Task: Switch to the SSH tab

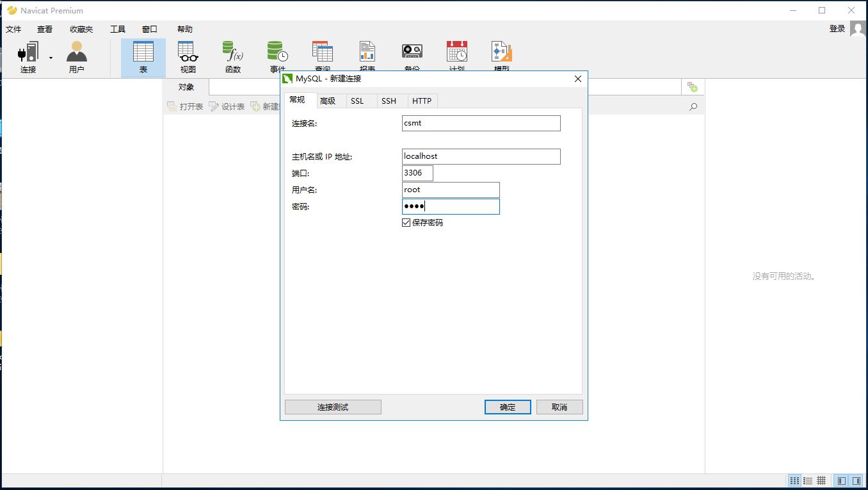Action: (x=389, y=101)
